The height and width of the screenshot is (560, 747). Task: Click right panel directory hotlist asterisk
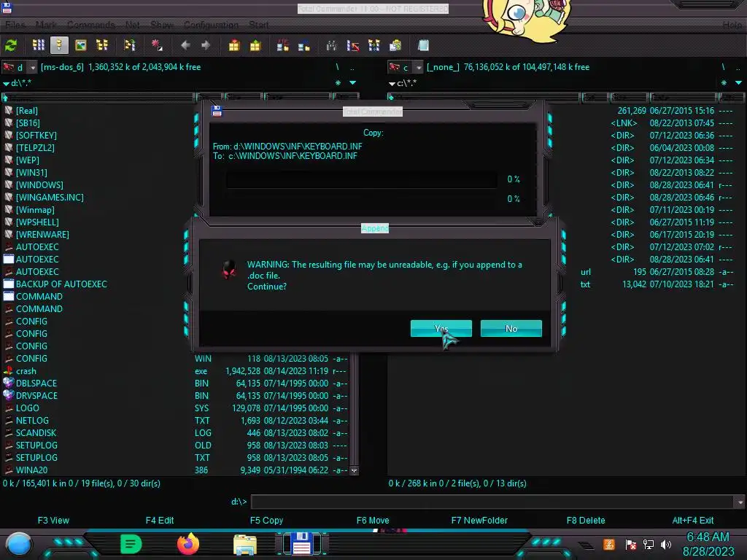724,83
